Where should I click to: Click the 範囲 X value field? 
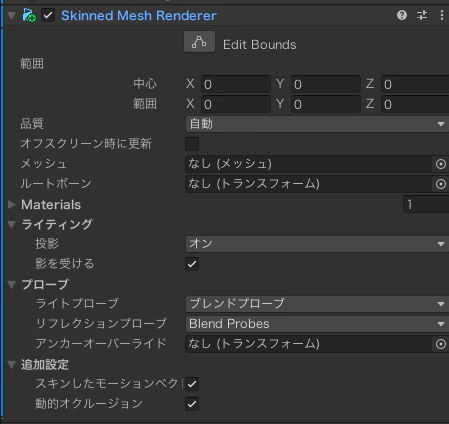click(236, 104)
